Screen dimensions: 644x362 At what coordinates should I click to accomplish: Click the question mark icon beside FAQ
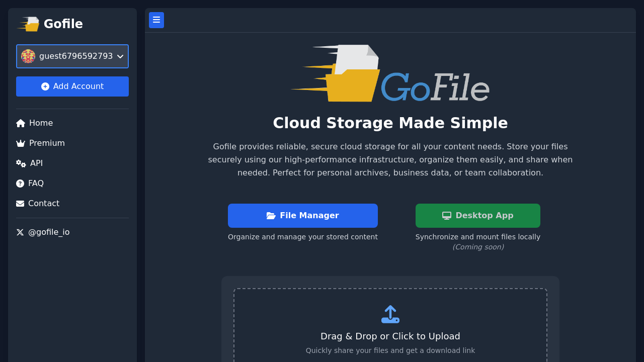point(20,184)
